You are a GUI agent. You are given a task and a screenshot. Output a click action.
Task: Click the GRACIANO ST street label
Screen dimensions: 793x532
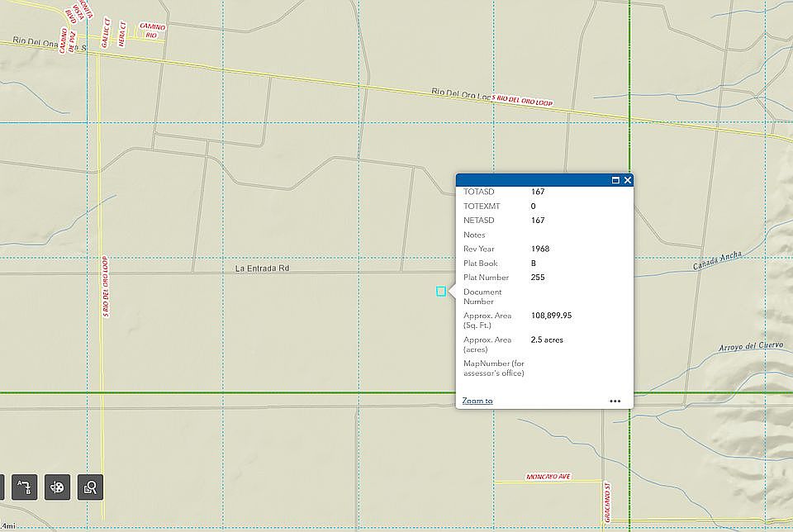(607, 502)
